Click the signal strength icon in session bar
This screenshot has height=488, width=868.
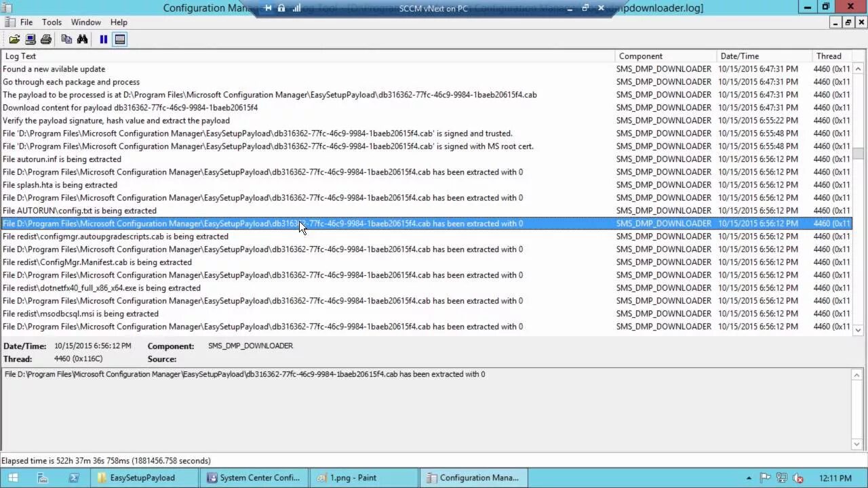(296, 8)
